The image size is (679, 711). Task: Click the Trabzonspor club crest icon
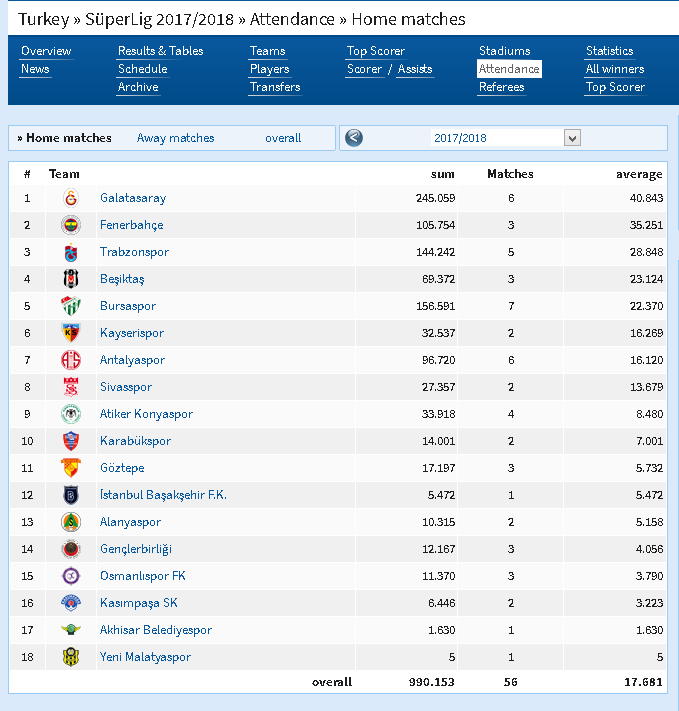coord(71,252)
